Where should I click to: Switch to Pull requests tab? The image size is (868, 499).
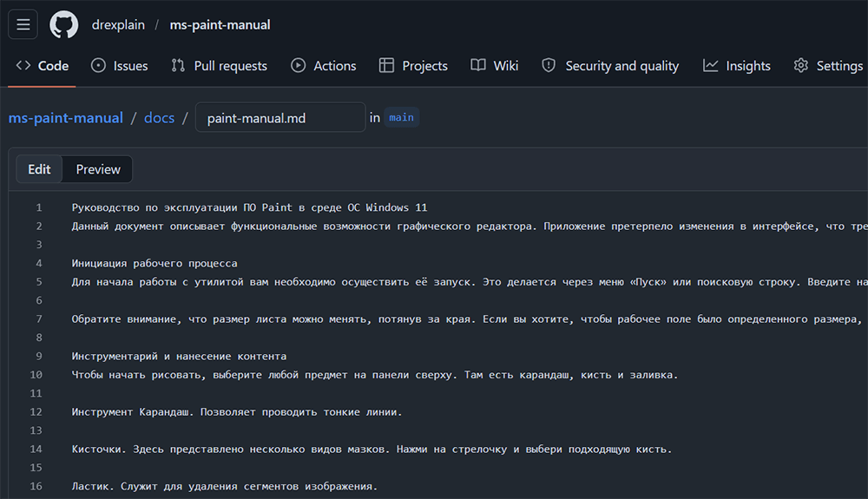(x=220, y=66)
